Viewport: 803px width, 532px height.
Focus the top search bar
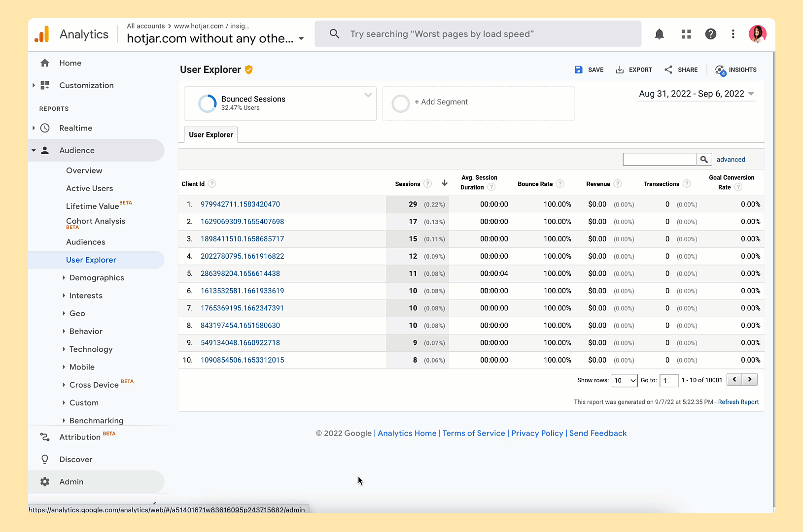478,34
